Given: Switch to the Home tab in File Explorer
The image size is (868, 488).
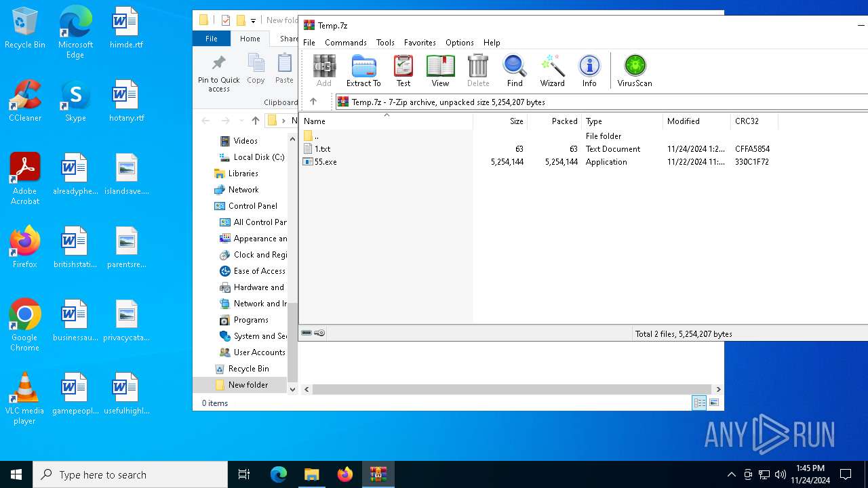Looking at the screenshot, I should pos(250,39).
